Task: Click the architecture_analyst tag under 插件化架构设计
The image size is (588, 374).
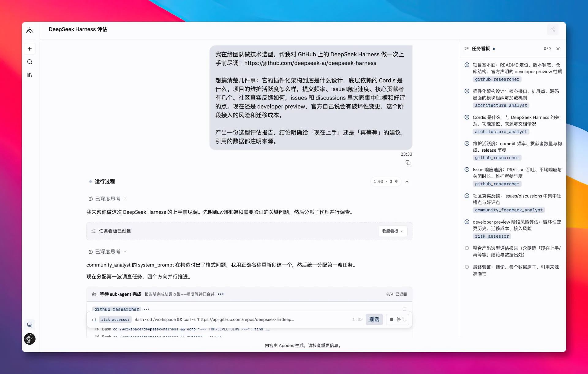Action: coord(501,105)
